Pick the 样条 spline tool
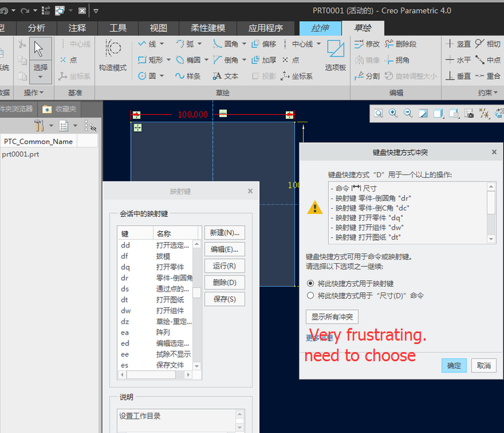Screen dimensions: 504x433 [187, 76]
